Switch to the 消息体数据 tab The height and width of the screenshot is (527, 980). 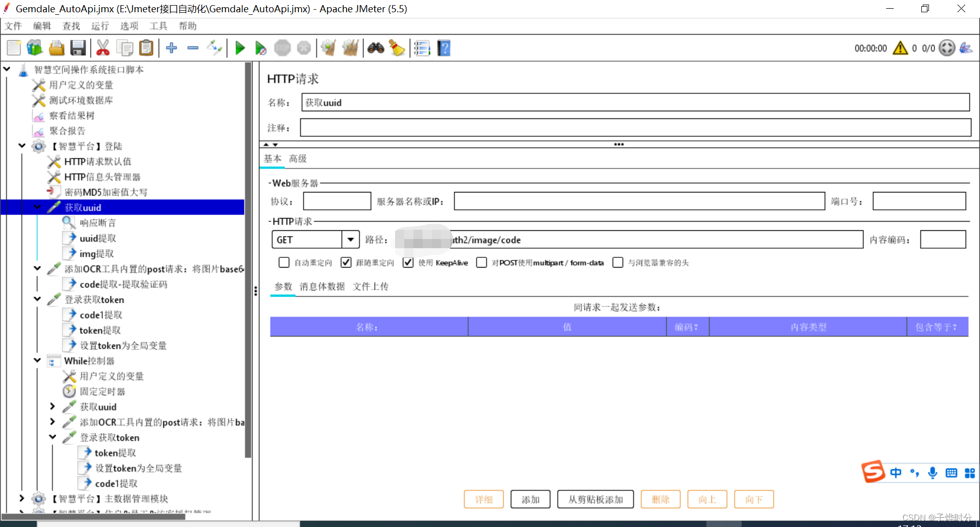(x=322, y=286)
